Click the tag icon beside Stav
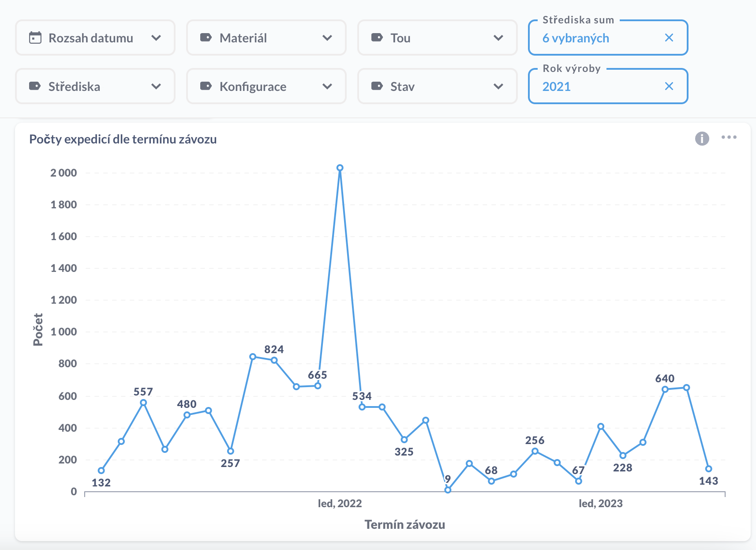756x550 pixels. (x=377, y=86)
